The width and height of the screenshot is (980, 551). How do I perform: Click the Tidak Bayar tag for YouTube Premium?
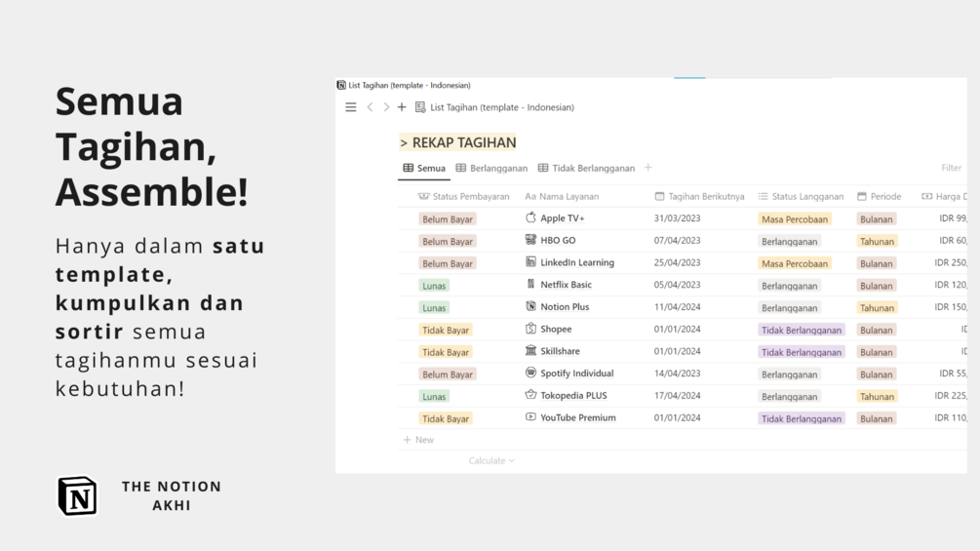click(446, 418)
